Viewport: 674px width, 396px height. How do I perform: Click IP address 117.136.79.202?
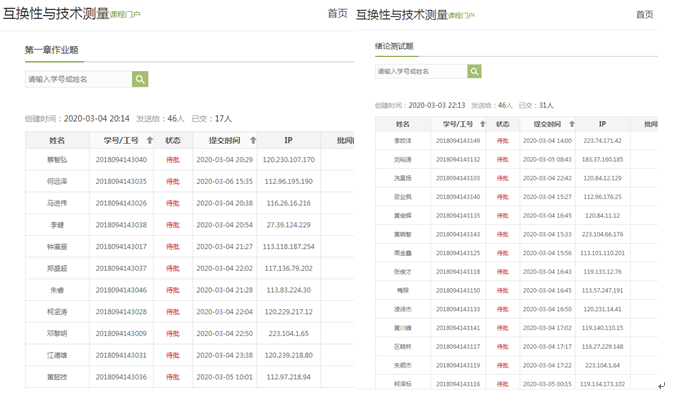click(x=288, y=268)
